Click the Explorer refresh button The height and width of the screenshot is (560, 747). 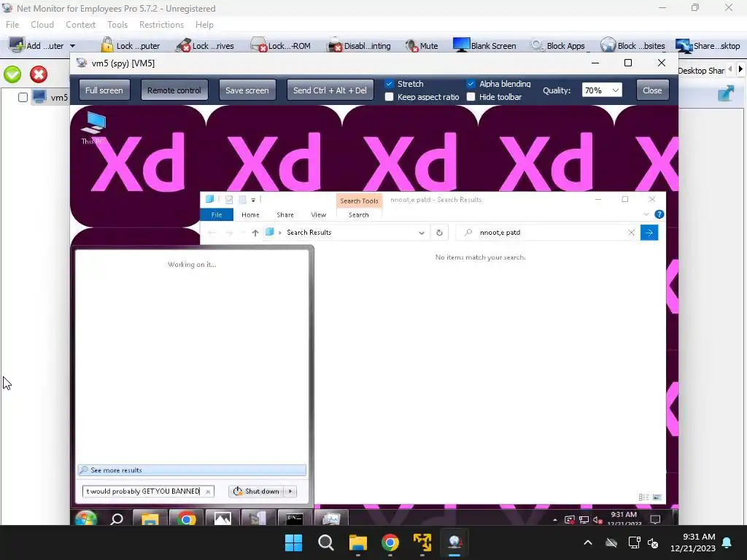tap(439, 233)
